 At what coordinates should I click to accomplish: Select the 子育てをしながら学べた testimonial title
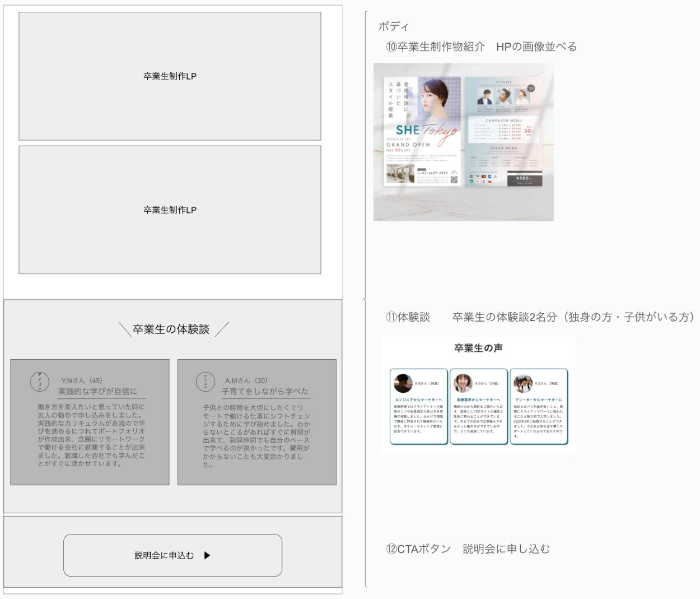click(x=265, y=391)
